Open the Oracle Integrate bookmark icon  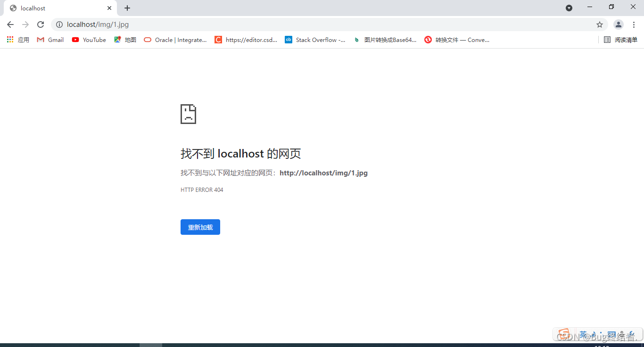[x=148, y=40]
